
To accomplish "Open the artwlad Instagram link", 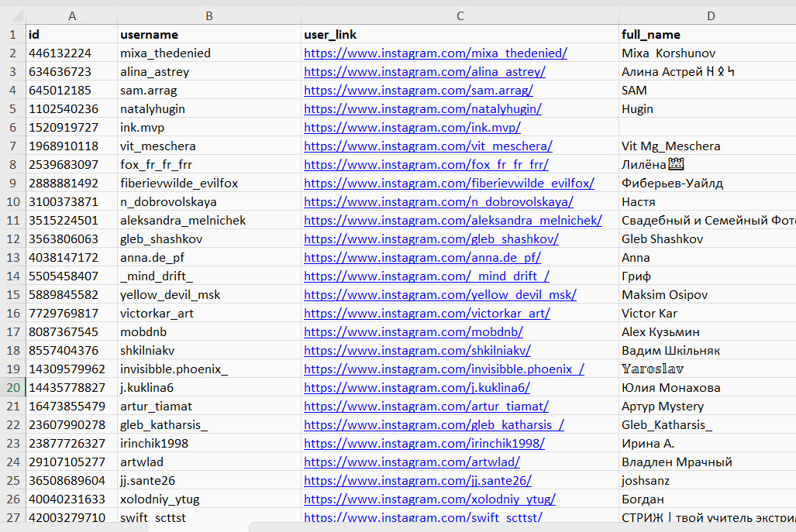I will tap(412, 462).
